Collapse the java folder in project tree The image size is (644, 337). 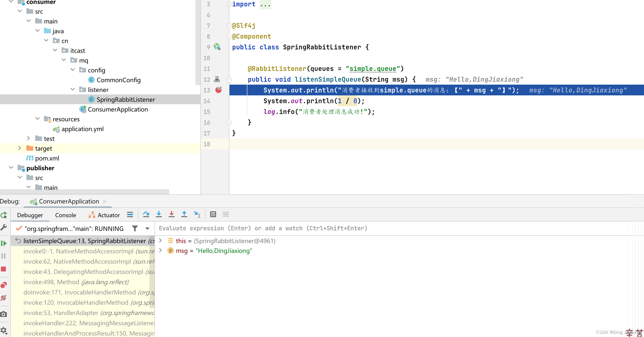[37, 31]
